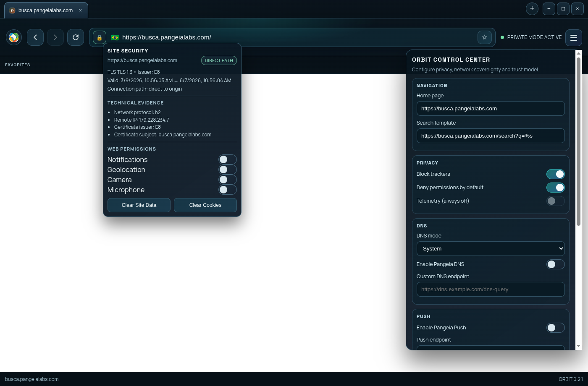Click the tab favicon for busca.pangeialabs.com

12,10
